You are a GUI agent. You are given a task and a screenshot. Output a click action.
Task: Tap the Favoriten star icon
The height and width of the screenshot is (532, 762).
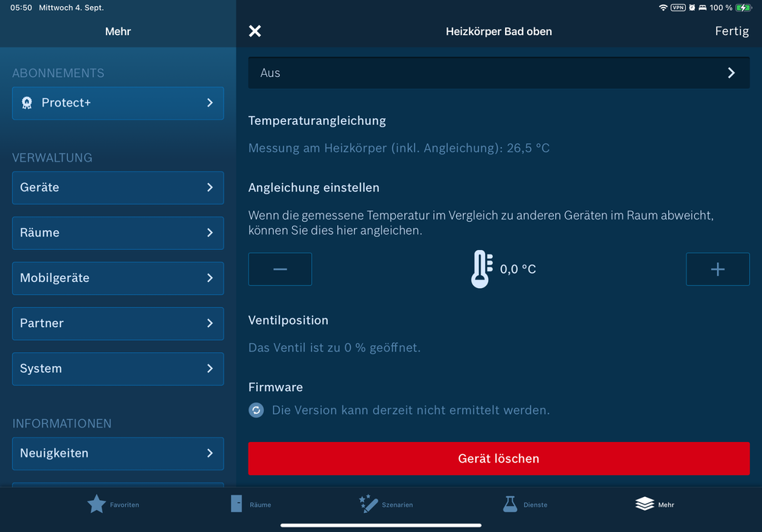(97, 504)
